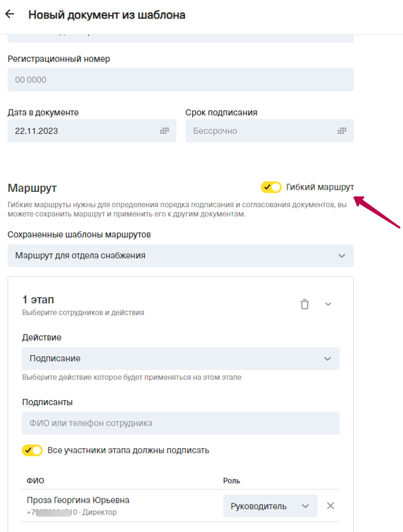This screenshot has height=532, width=403.
Task: Toggle the Гибкий маршрут switch
Action: [271, 187]
